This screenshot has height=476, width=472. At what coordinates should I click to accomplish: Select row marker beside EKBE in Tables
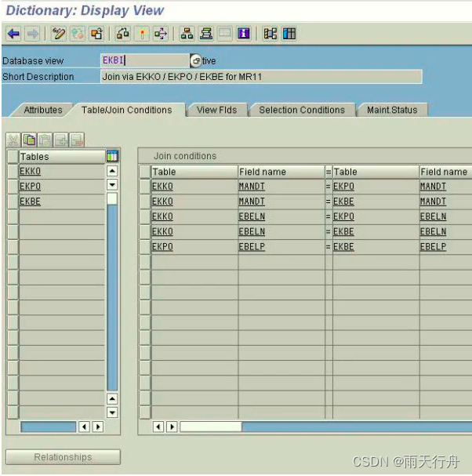pos(13,202)
